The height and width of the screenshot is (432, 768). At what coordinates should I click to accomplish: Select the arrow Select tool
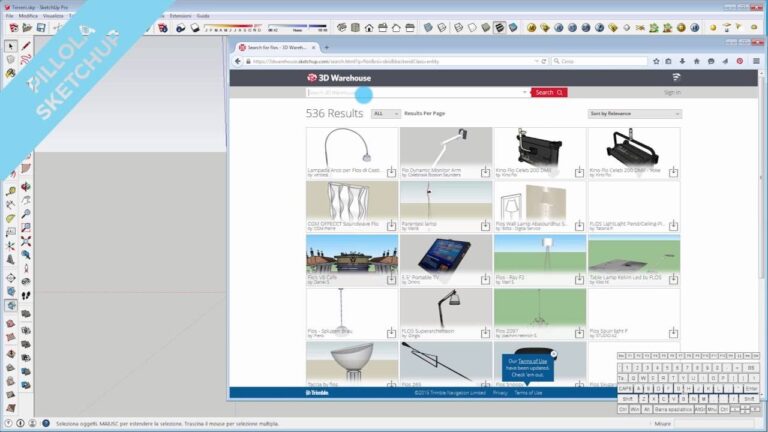pyautogui.click(x=10, y=46)
